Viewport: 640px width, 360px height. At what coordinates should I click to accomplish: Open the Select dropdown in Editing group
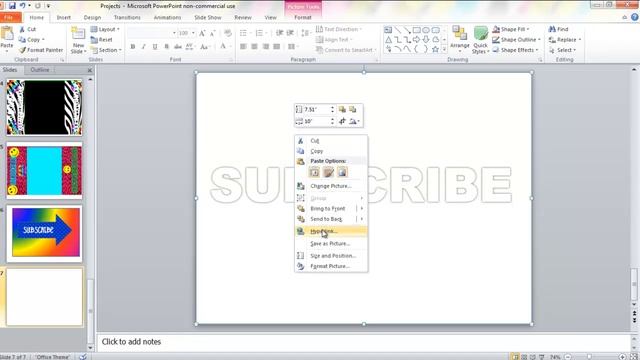point(562,50)
